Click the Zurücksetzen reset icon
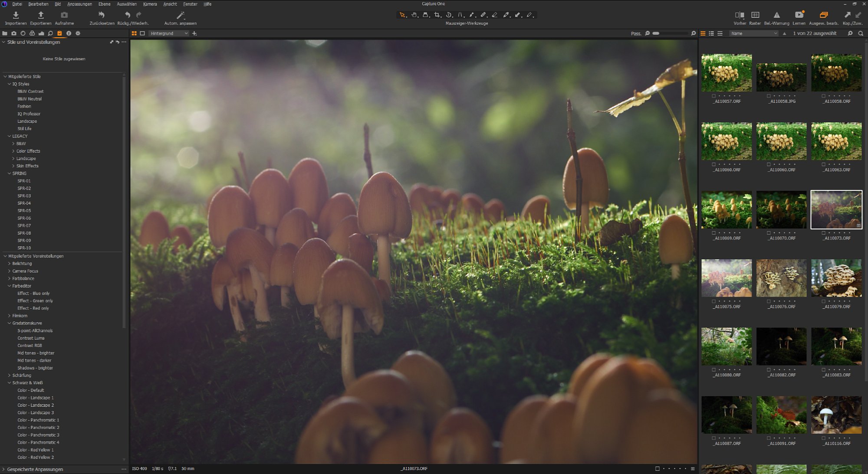This screenshot has width=868, height=474. [x=102, y=15]
